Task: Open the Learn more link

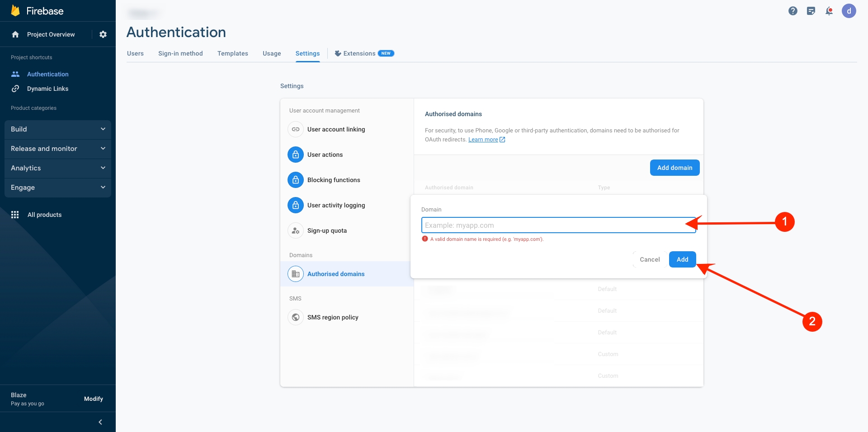Action: (x=483, y=140)
